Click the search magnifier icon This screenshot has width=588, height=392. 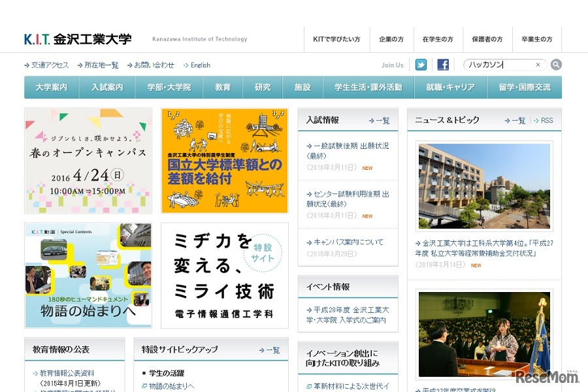pos(555,65)
